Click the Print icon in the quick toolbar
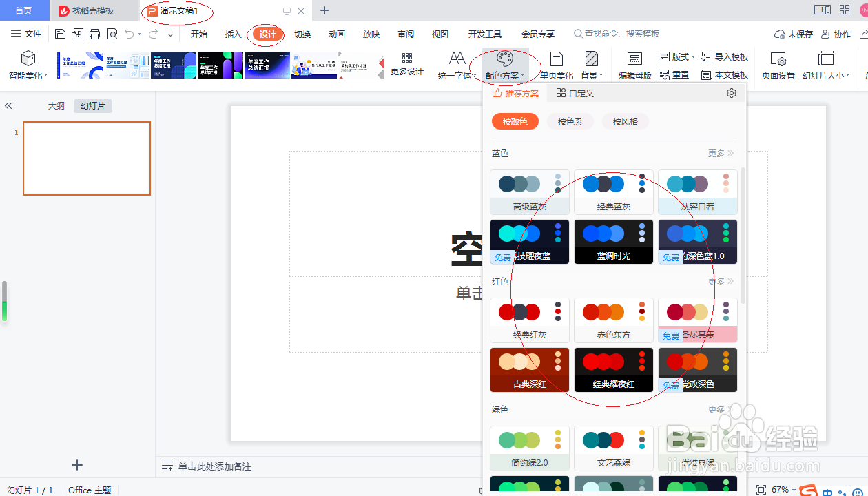The width and height of the screenshot is (868, 496). [94, 32]
